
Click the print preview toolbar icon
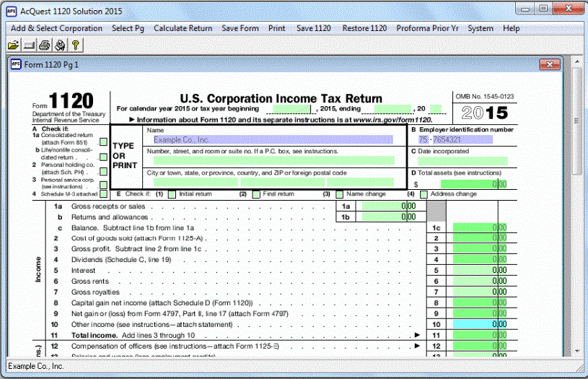coord(60,45)
